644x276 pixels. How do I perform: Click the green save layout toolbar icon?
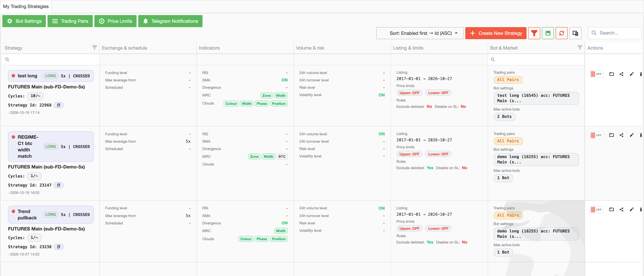pos(548,33)
